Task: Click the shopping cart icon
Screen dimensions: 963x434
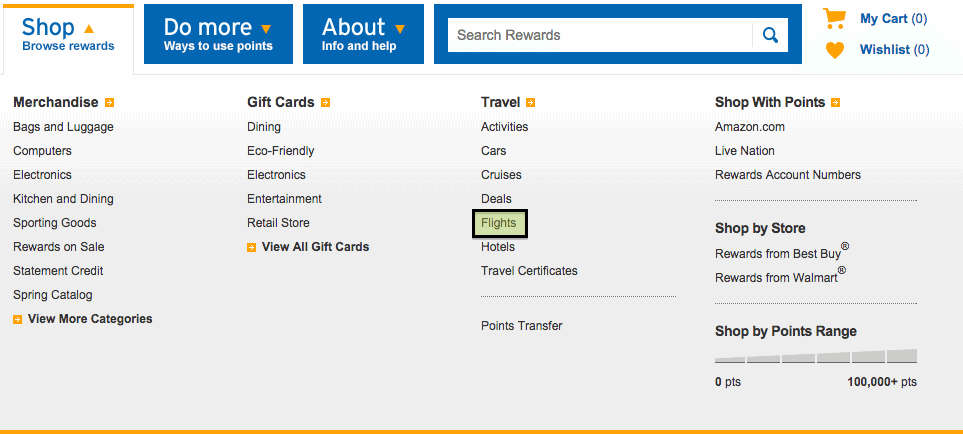Action: [834, 18]
